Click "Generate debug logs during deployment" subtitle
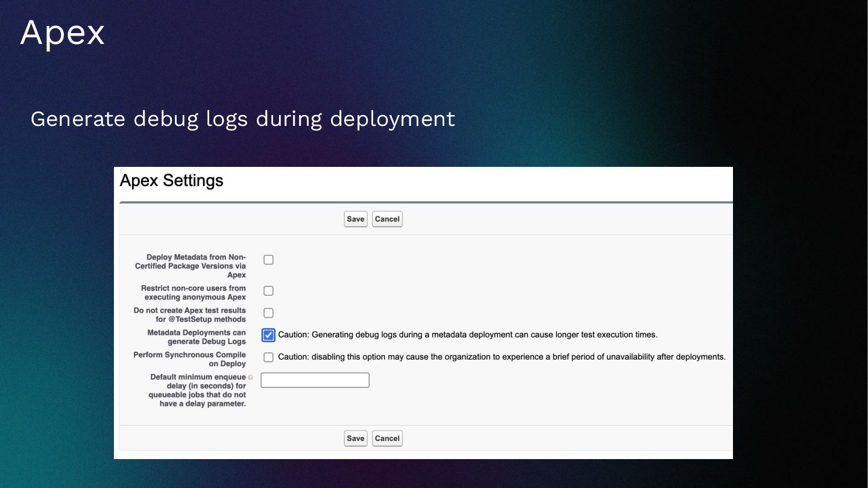Viewport: 868px width, 488px height. tap(243, 119)
